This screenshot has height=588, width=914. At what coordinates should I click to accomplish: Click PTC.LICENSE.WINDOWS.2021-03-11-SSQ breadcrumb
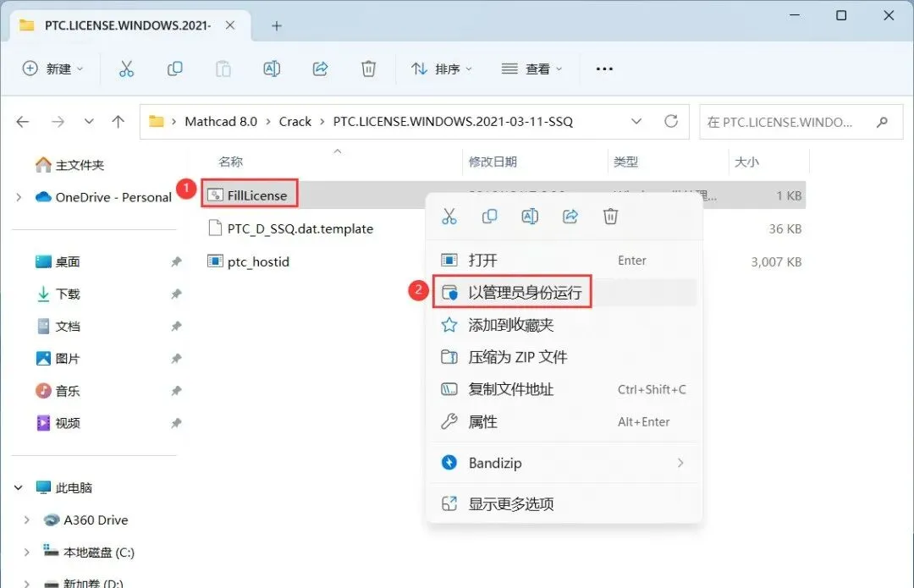[453, 121]
